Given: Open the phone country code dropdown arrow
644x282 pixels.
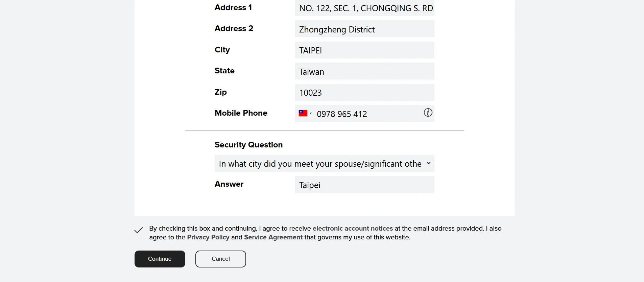Looking at the screenshot, I should 311,113.
